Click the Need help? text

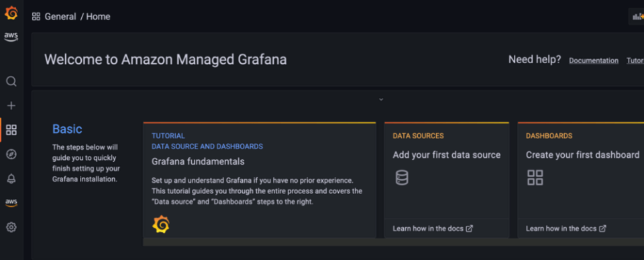pos(535,60)
